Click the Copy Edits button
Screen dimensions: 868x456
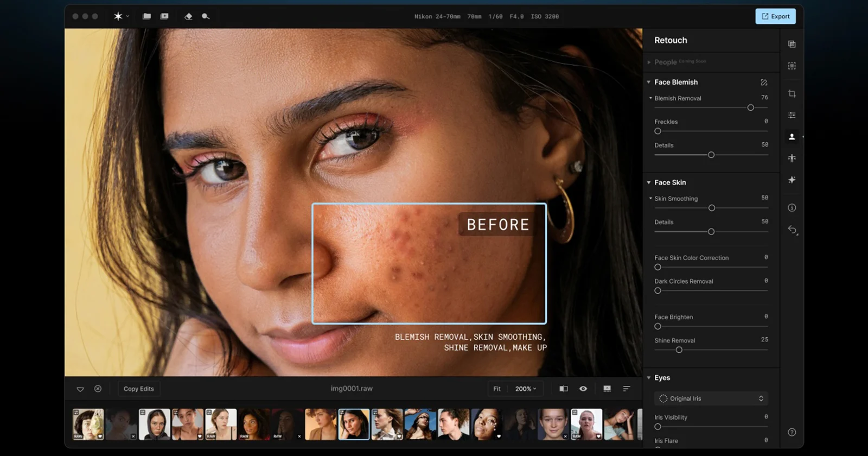[139, 389]
